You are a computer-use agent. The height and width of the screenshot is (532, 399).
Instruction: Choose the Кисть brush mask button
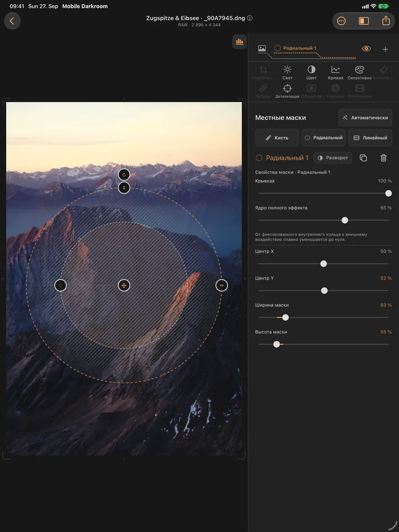click(277, 138)
